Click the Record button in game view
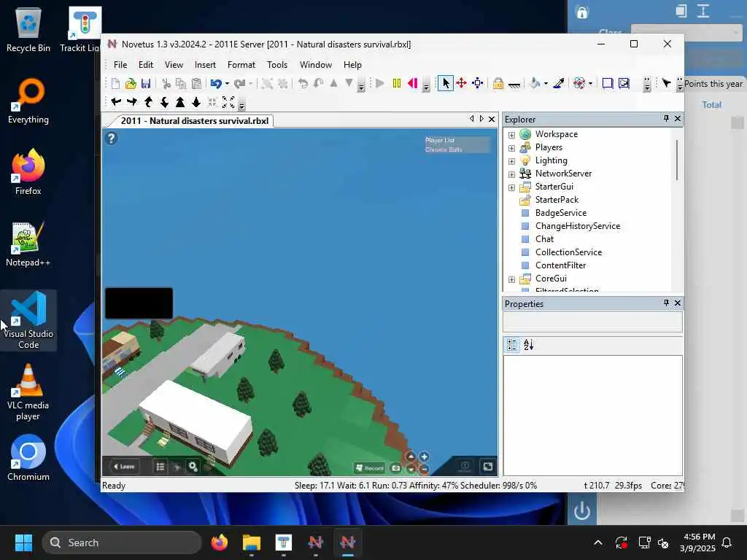The image size is (747, 560). click(370, 467)
